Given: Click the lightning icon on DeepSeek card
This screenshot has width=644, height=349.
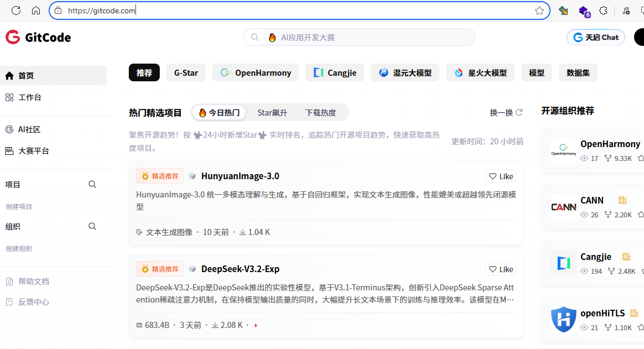Looking at the screenshot, I should [x=256, y=326].
